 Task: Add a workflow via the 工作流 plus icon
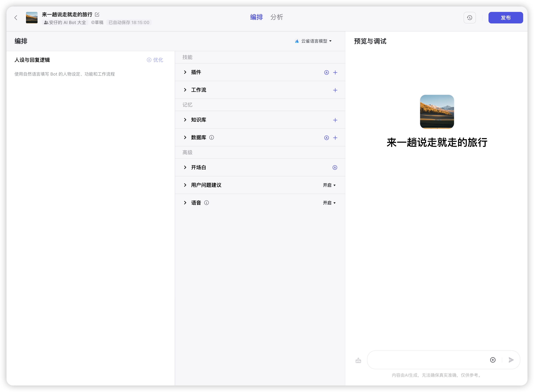click(x=335, y=90)
